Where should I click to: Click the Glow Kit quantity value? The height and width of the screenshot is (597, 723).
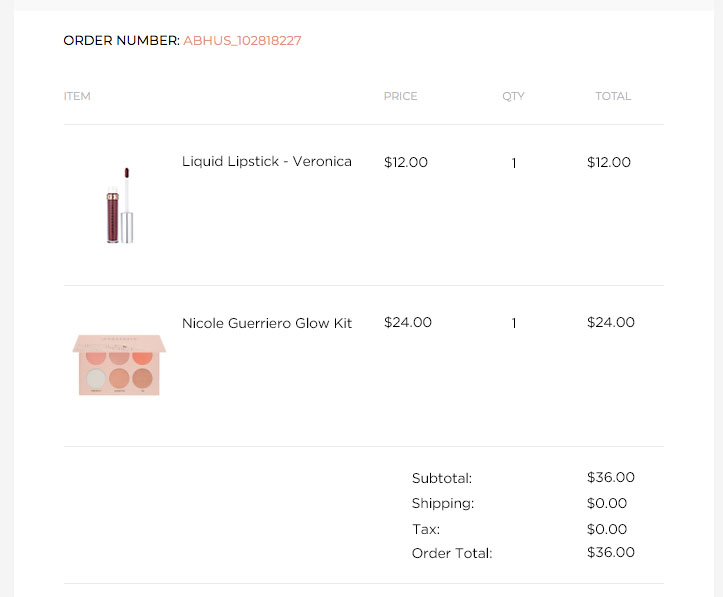[514, 323]
